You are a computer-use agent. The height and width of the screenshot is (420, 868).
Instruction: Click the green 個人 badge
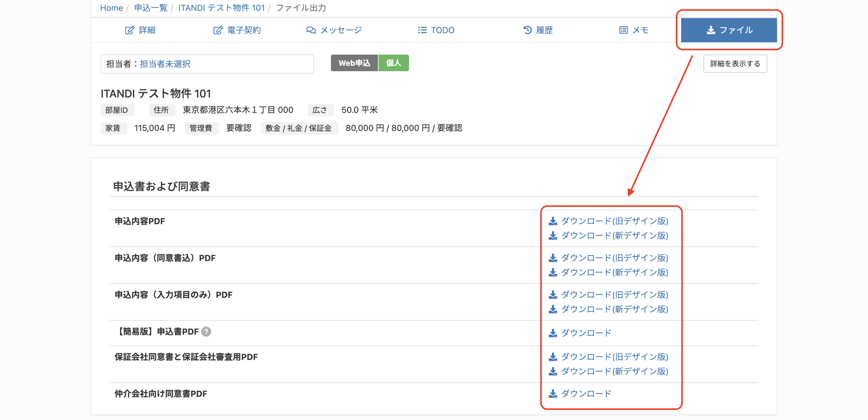click(x=393, y=63)
